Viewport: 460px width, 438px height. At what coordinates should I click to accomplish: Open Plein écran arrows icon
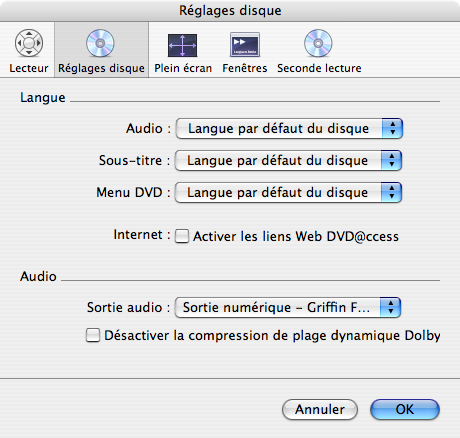(x=182, y=45)
